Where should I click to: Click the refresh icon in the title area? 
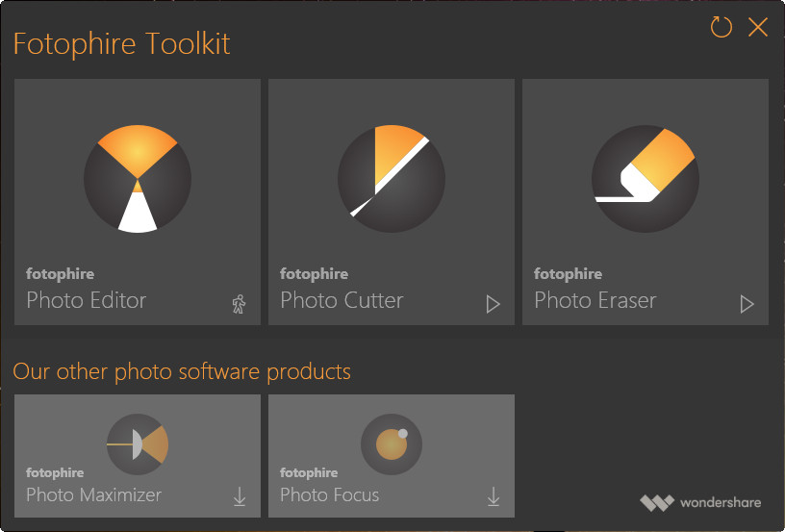(x=721, y=28)
